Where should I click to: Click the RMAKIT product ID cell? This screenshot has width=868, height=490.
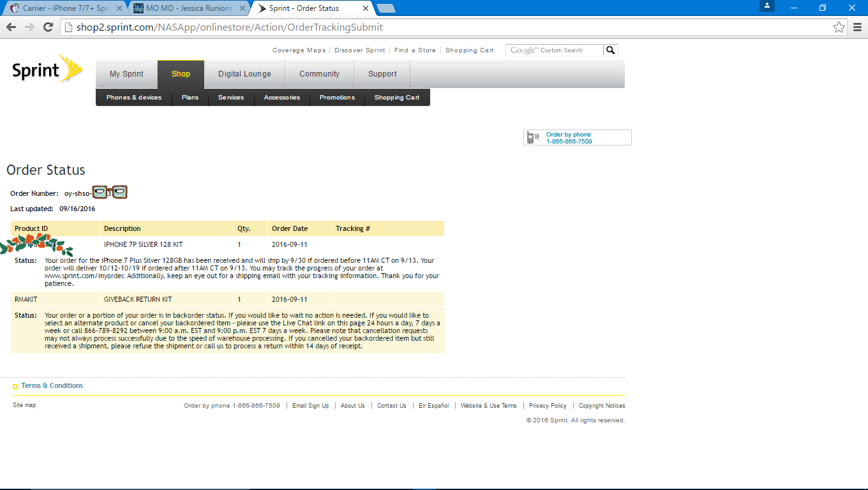click(x=26, y=299)
